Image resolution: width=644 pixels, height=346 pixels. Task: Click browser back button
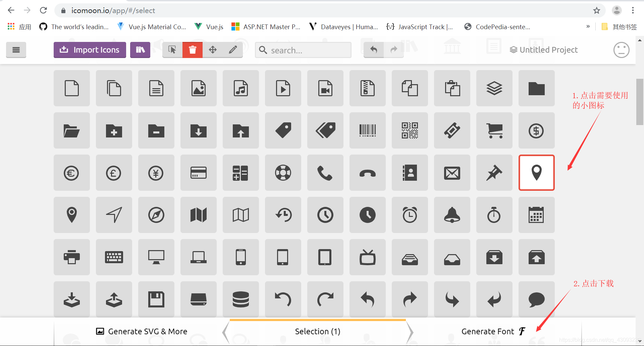[11, 10]
